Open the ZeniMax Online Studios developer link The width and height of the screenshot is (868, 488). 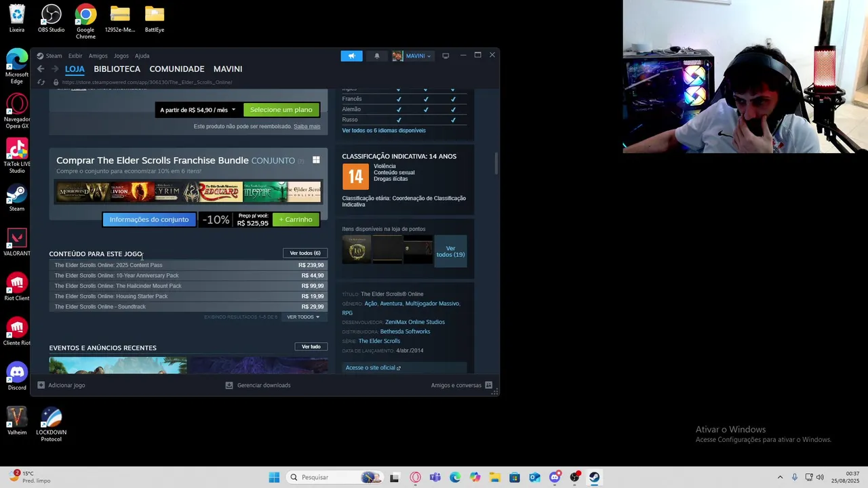point(415,323)
